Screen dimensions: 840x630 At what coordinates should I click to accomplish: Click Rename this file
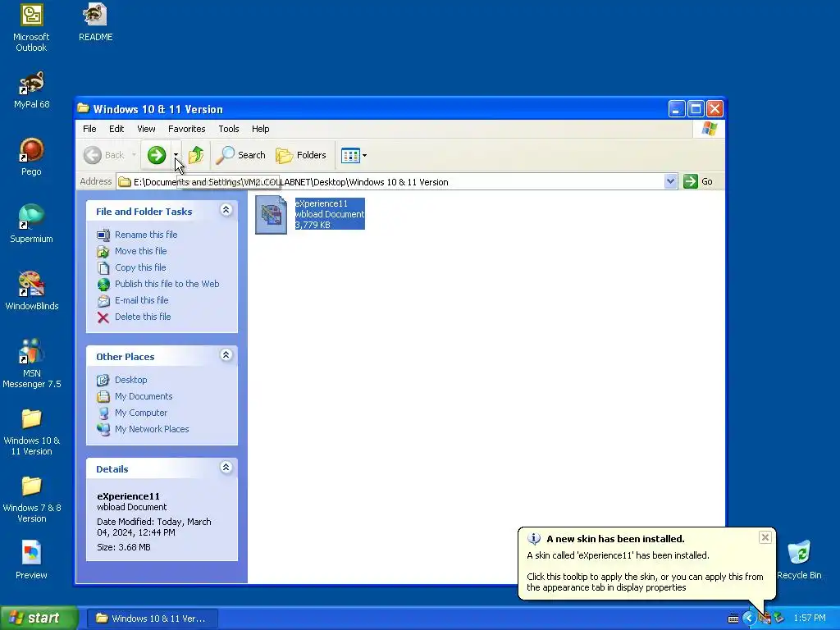(146, 235)
